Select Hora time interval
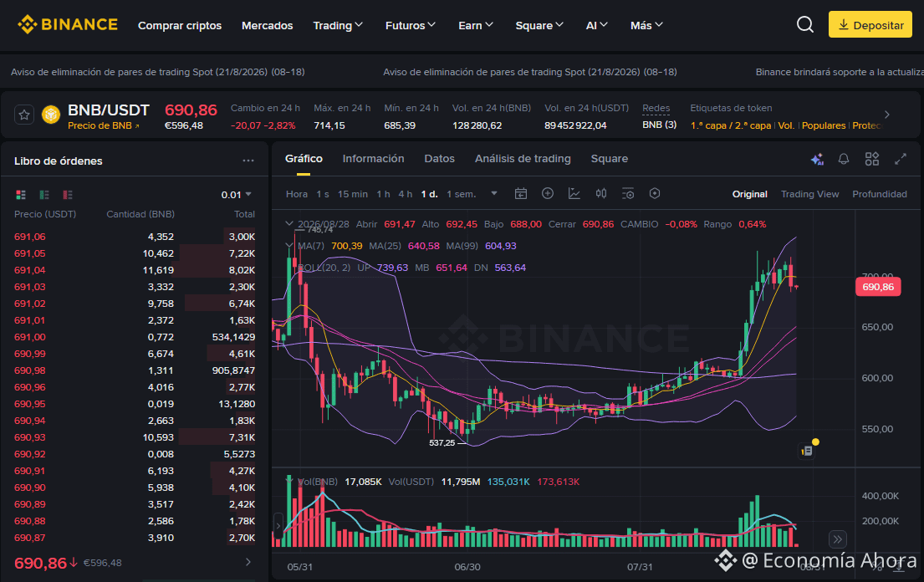The height and width of the screenshot is (582, 924). point(296,194)
